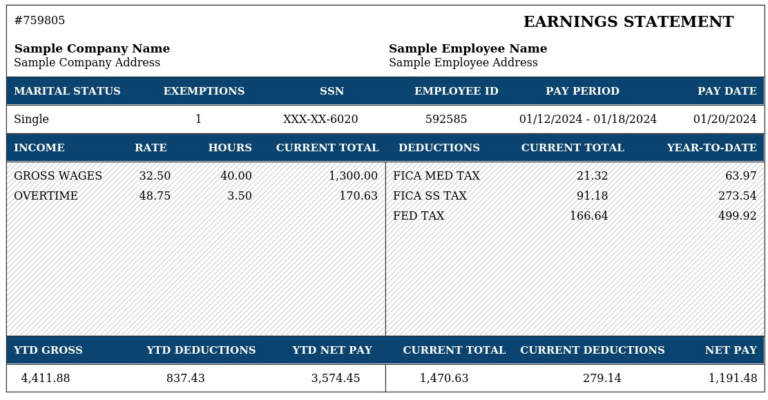Click the YTD DEDUCTIONS header
The height and width of the screenshot is (400, 768).
click(x=201, y=350)
